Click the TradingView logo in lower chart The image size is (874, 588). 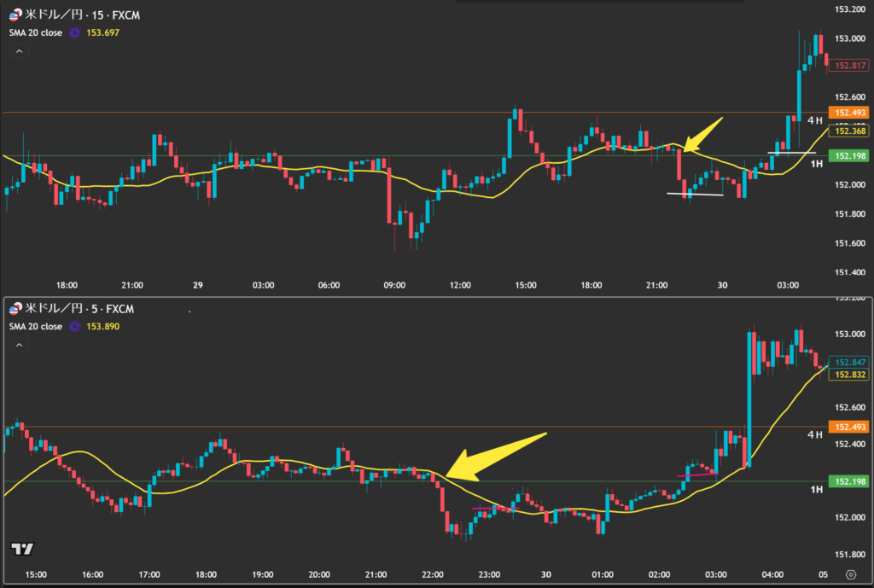[22, 549]
